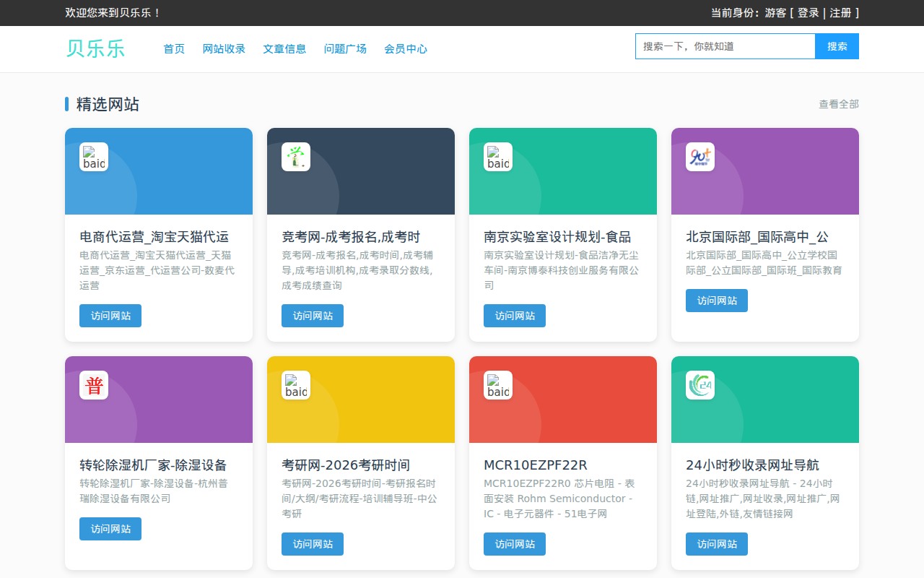This screenshot has height=578, width=924.
Task: Open the 首页 navigation menu item
Action: click(173, 49)
